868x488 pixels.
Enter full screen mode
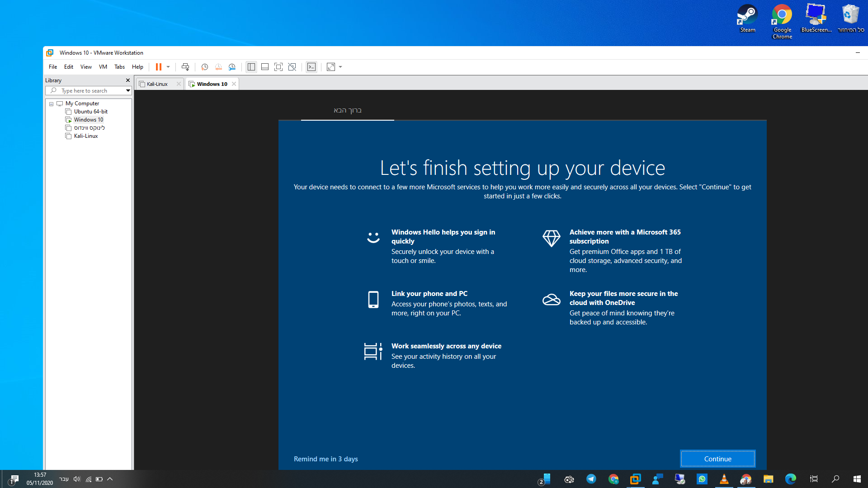(x=278, y=67)
